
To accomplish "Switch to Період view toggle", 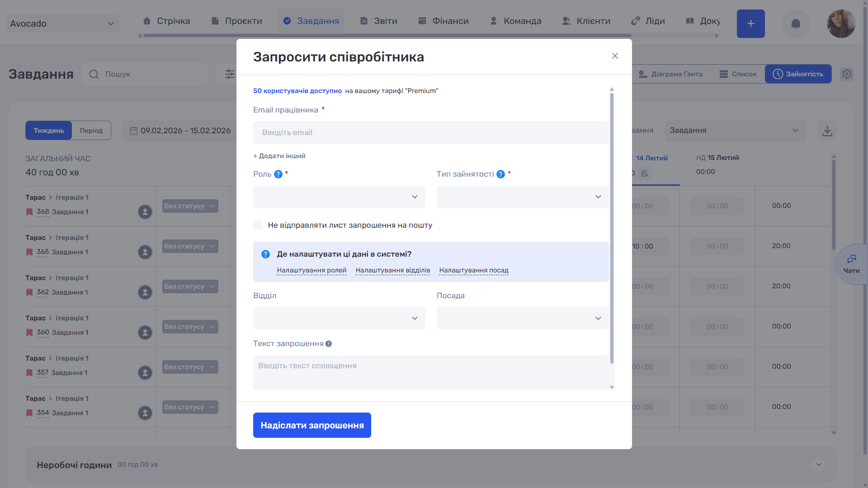I will 91,131.
